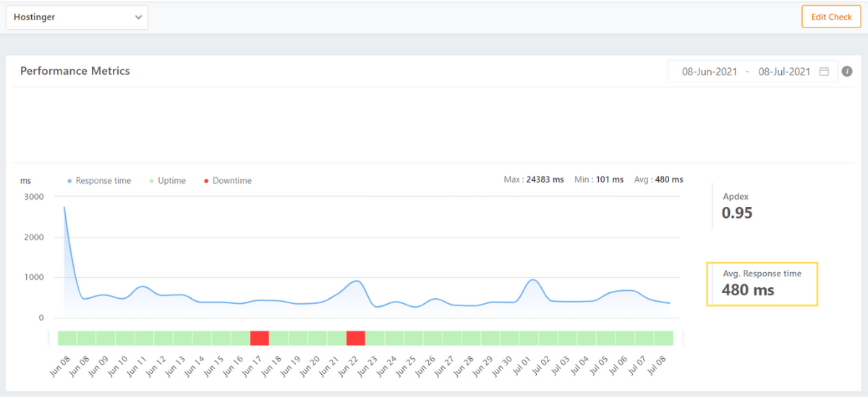
Task: Click the red downtime block at Jun 22
Action: (356, 338)
